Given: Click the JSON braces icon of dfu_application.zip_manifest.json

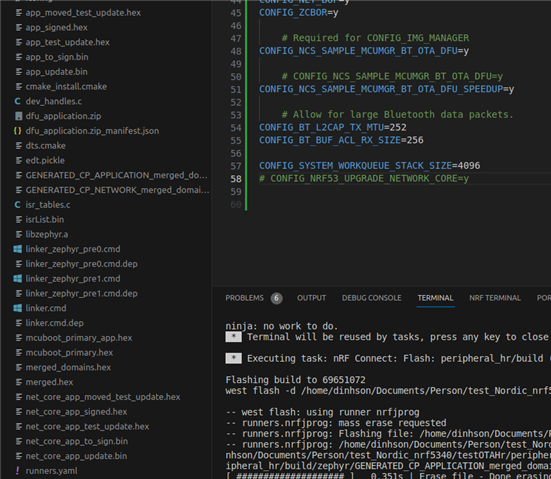Looking at the screenshot, I should click(17, 131).
